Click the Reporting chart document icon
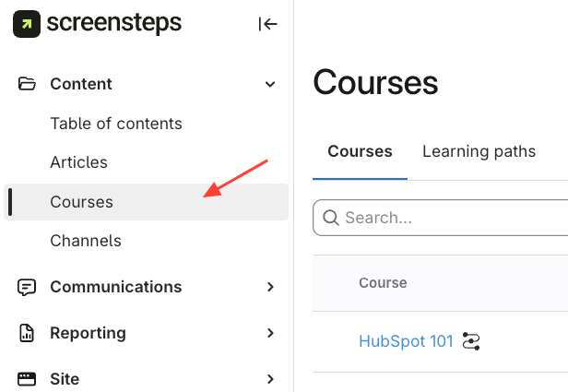Screen dimensions: 568x392 27,333
